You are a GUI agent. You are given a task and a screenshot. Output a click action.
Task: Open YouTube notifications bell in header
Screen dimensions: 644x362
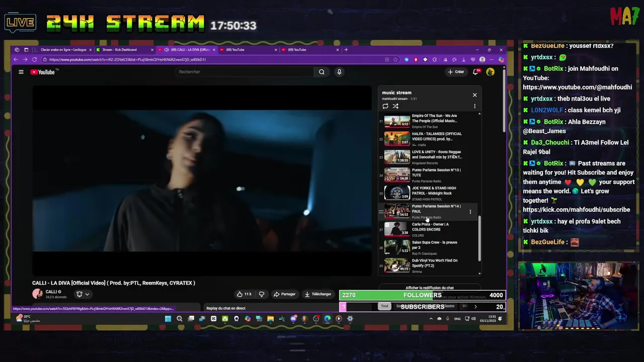tap(475, 72)
